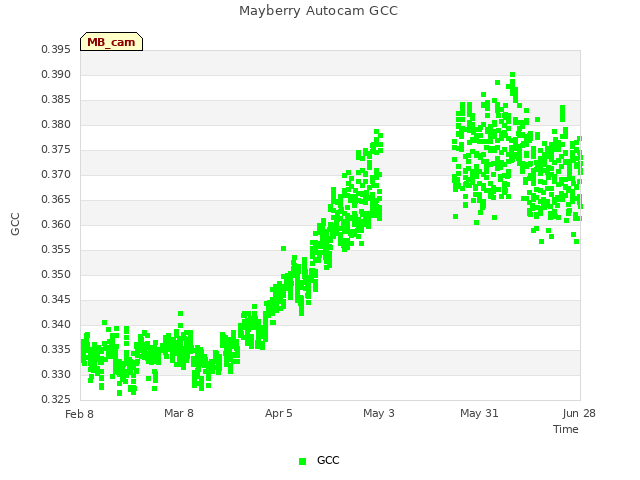
Task: Select the Apr 5 x-axis label
Action: 279,413
